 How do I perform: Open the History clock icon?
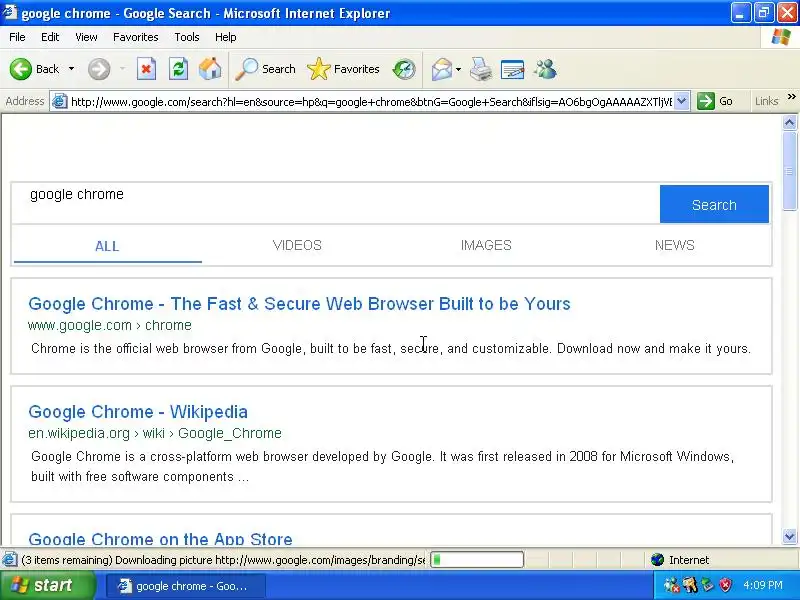coord(404,69)
